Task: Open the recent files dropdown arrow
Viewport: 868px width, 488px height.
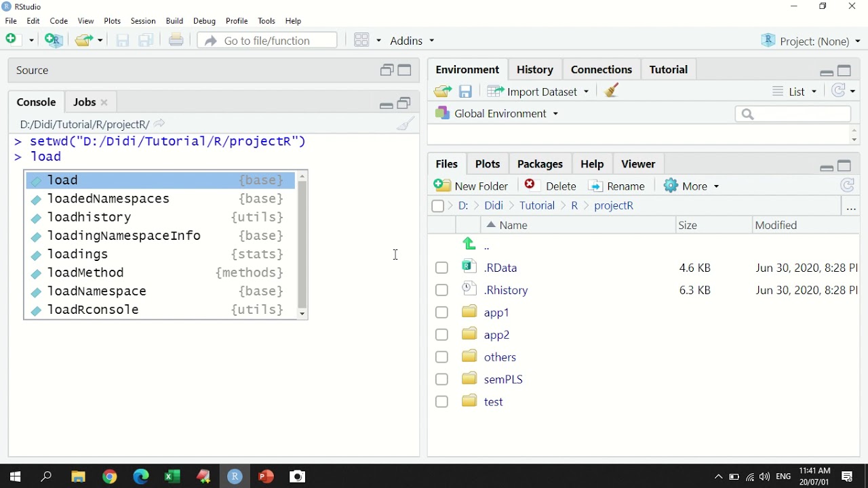Action: (100, 41)
